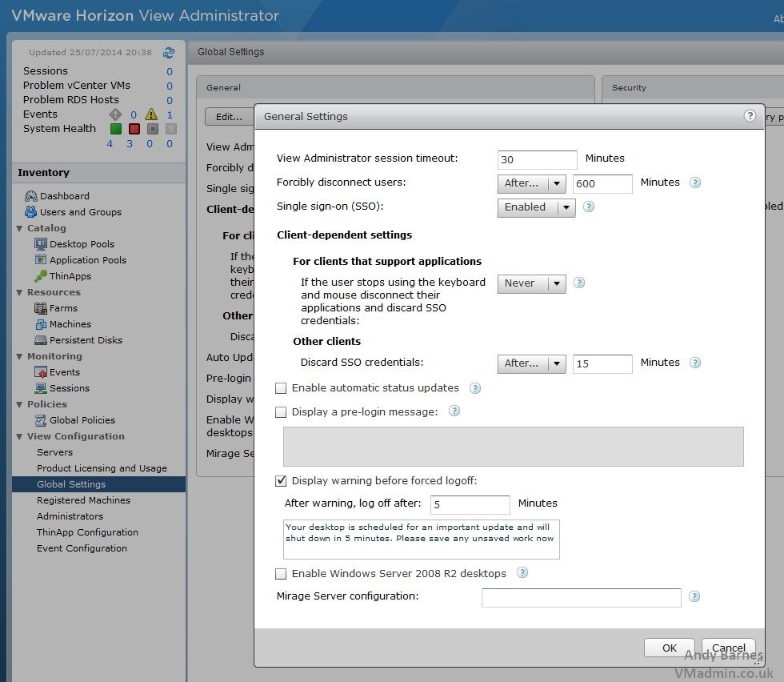
Task: Click help icon for Discard SSO credentials
Action: coord(695,363)
